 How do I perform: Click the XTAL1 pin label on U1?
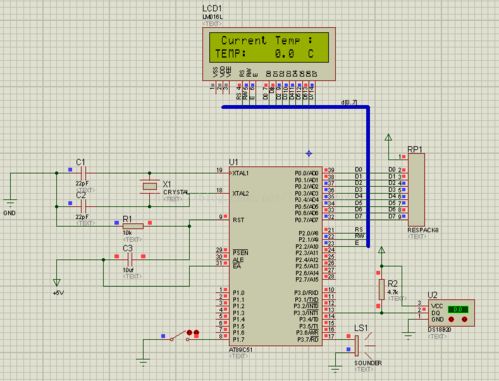[241, 173]
